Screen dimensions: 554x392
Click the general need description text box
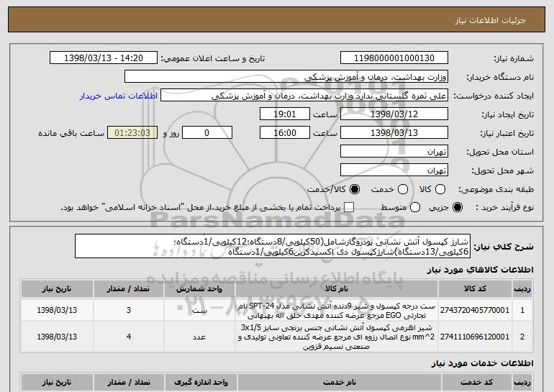point(273,246)
